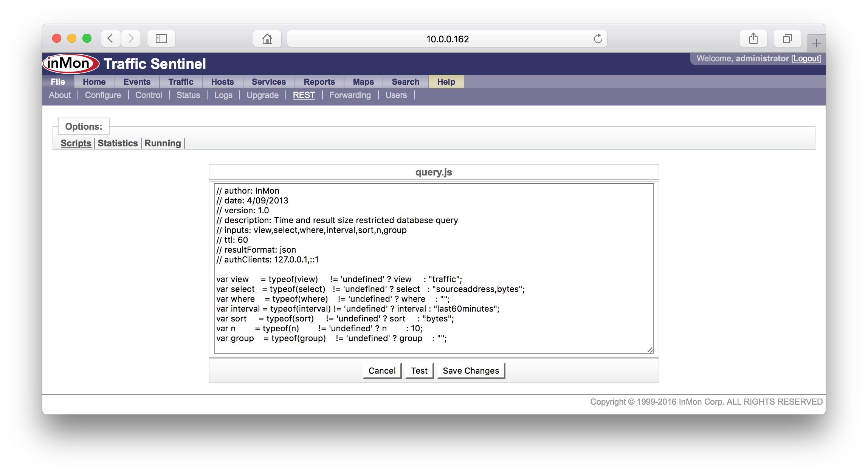Select the Scripts option
Viewport: 868px width, 475px height.
76,143
